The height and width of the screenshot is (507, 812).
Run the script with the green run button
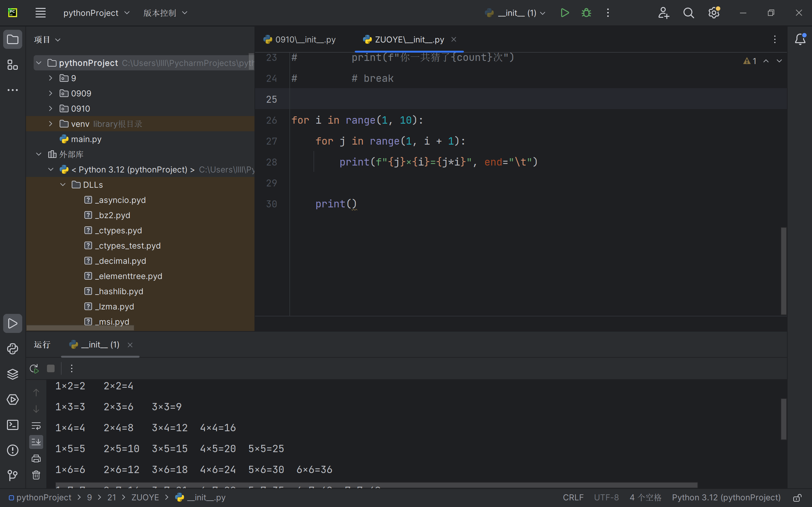564,12
